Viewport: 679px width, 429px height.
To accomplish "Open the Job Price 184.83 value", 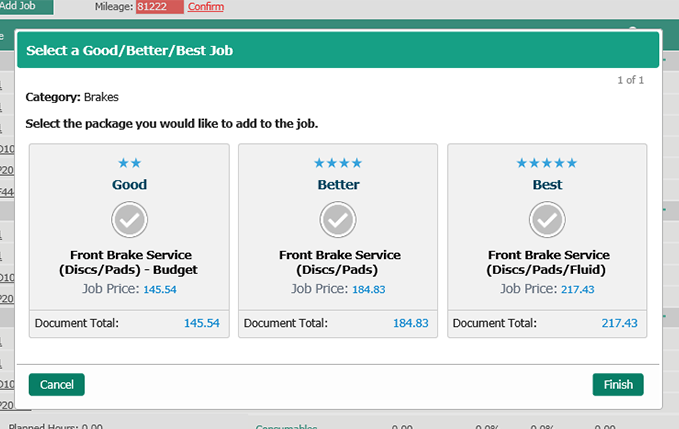I will click(367, 289).
